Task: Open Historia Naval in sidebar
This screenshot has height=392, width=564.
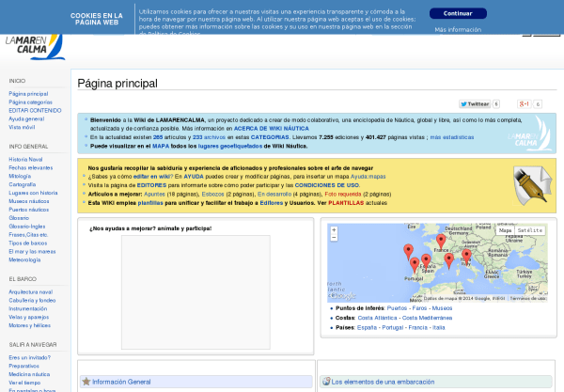Action: [x=26, y=159]
